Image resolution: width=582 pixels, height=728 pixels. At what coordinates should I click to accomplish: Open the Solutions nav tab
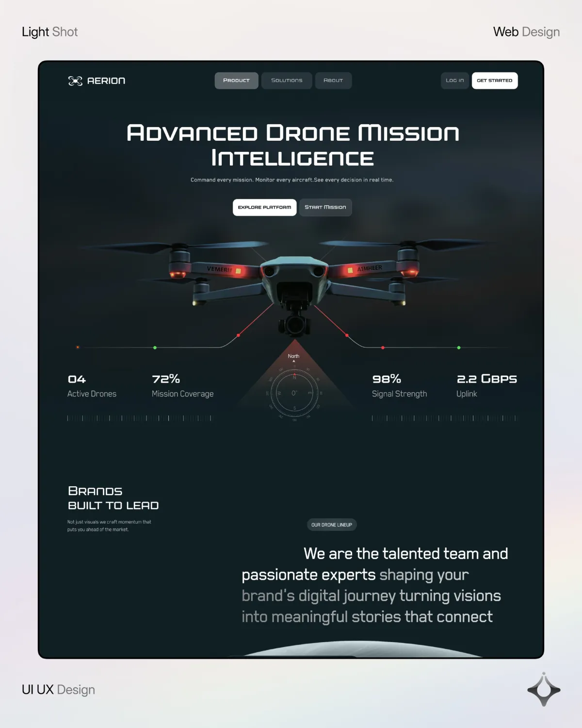point(287,81)
